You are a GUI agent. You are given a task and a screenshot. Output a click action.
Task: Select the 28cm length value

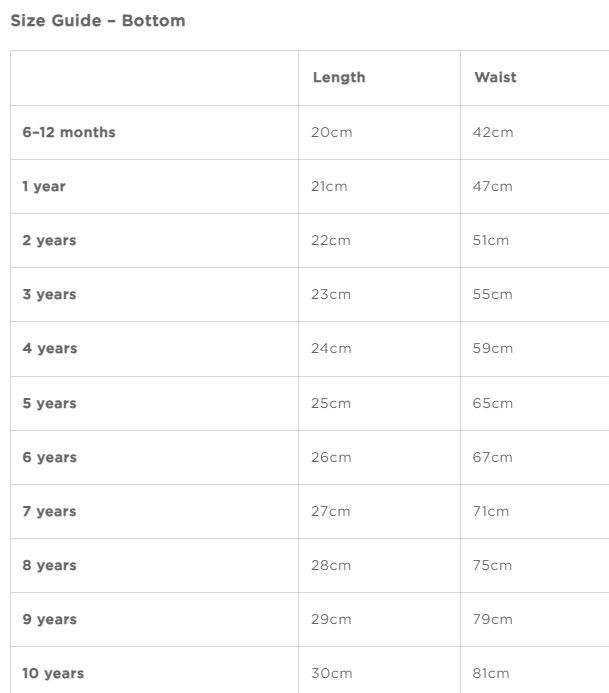pos(331,565)
